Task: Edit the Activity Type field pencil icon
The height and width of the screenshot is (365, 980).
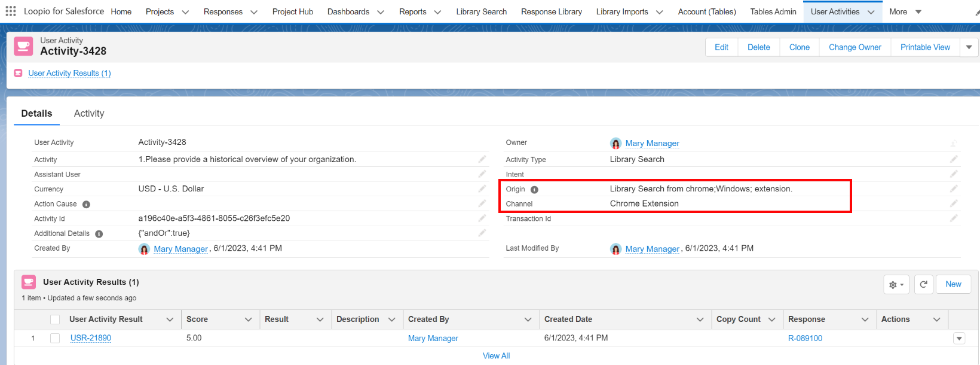Action: tap(954, 159)
